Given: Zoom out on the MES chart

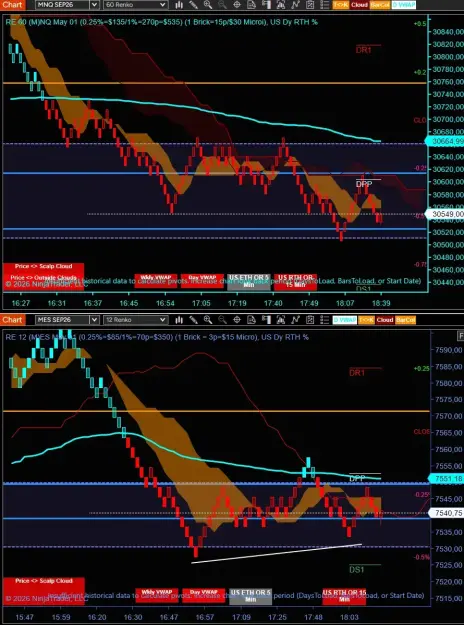Looking at the screenshot, I should 222,320.
